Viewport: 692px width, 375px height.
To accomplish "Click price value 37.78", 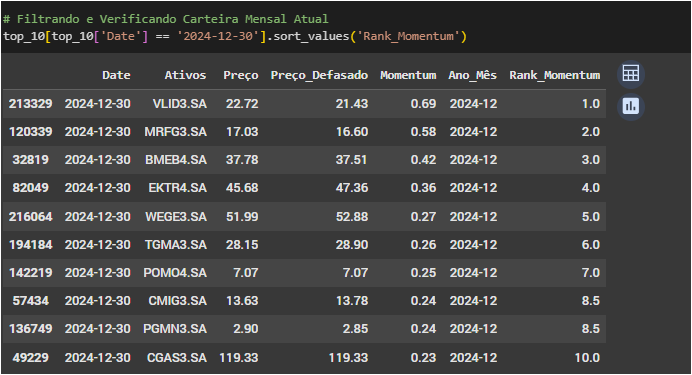I will click(x=242, y=159).
